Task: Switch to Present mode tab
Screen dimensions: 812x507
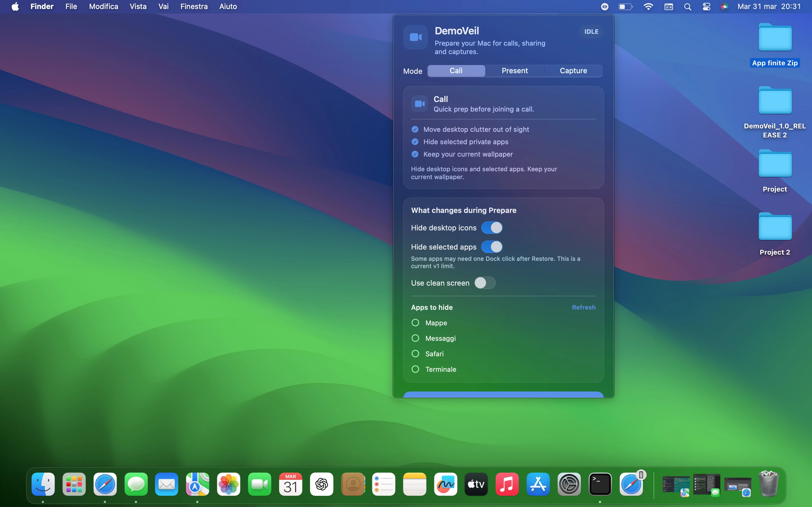Action: [514, 71]
